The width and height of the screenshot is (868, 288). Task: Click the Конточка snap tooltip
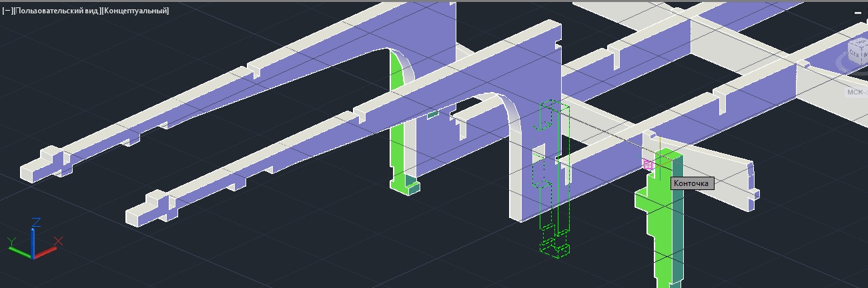click(x=692, y=183)
